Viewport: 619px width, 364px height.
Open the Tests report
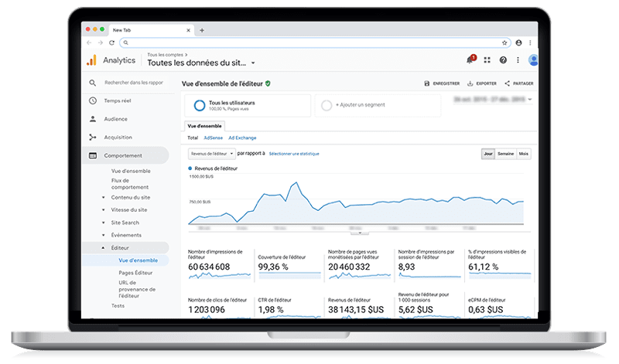coord(118,305)
